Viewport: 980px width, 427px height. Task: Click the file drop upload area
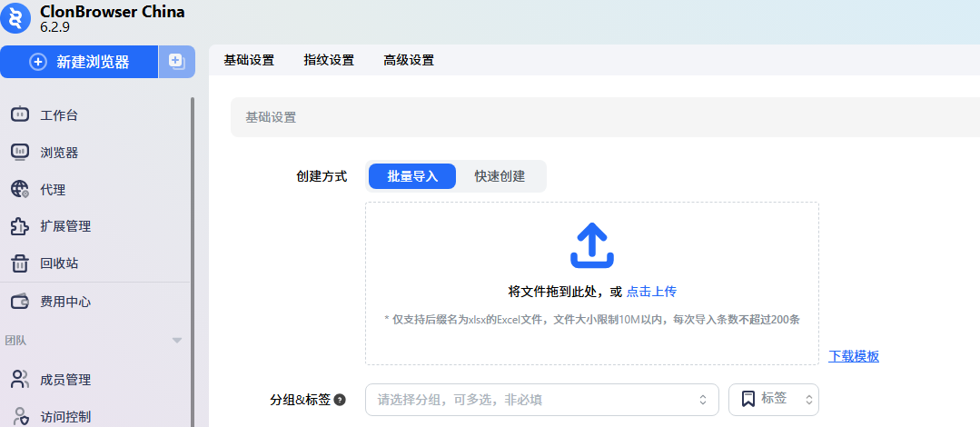pos(592,283)
